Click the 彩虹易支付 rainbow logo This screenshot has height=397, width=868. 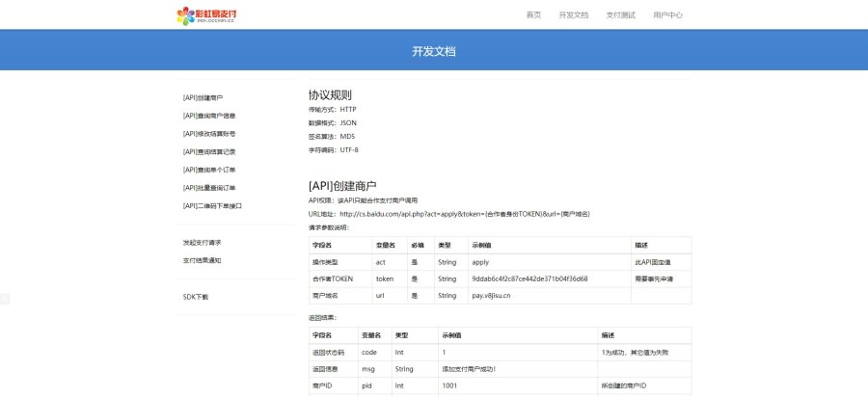pos(207,15)
